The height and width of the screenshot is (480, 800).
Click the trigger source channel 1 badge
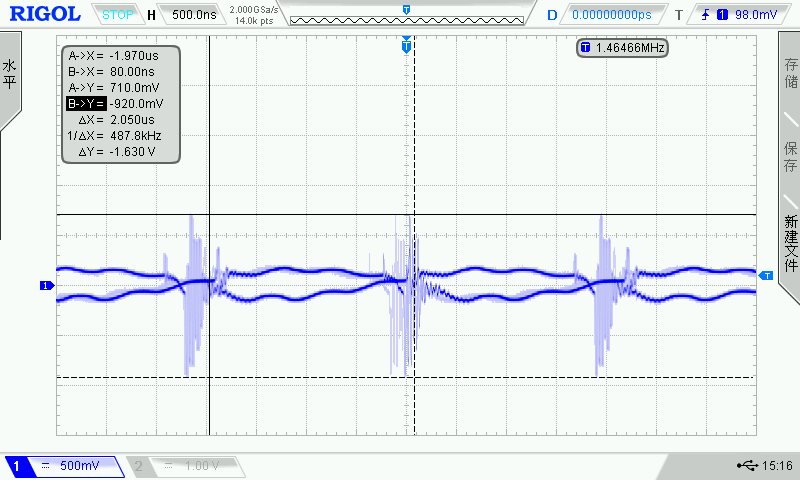[x=722, y=15]
